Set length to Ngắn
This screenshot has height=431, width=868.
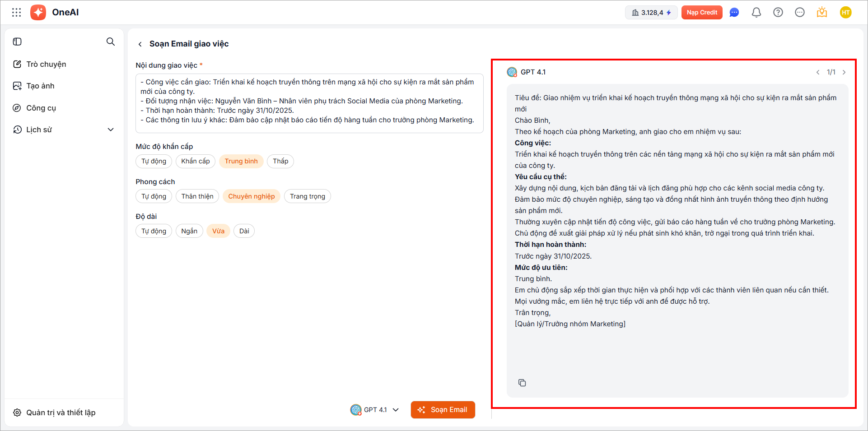(x=189, y=231)
